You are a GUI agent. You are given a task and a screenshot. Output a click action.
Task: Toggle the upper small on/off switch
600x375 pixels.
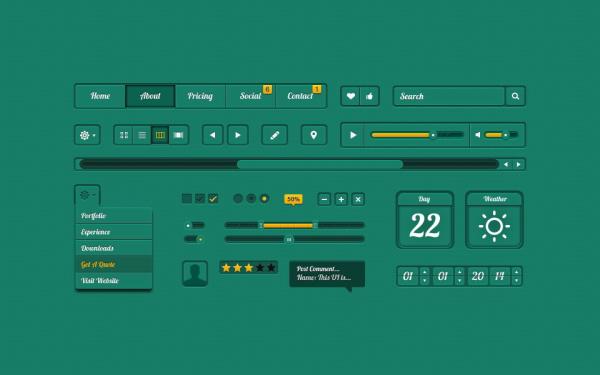point(194,225)
